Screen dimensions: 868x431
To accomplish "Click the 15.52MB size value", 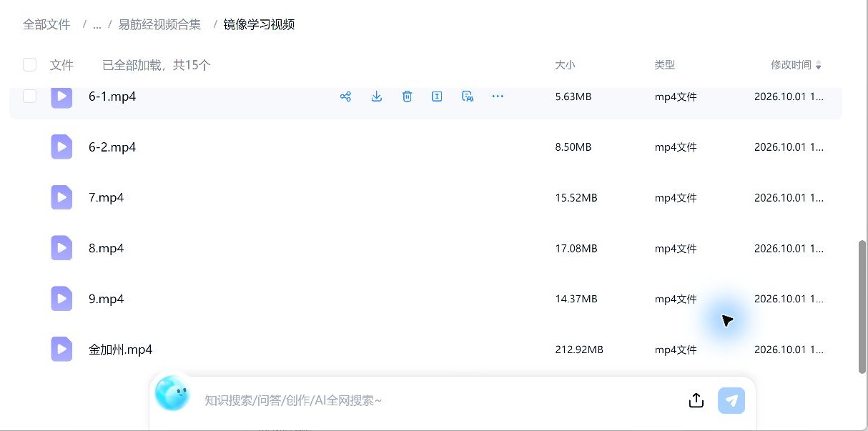I will 576,198.
